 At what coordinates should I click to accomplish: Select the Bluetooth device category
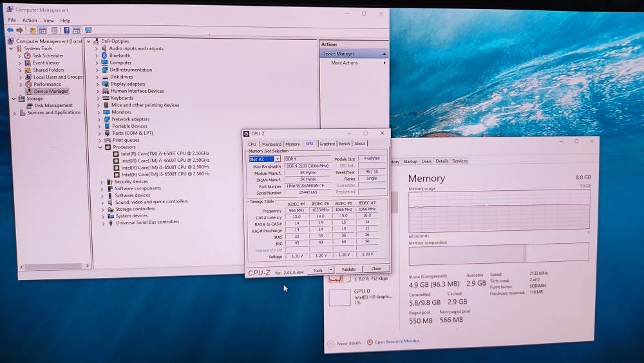click(x=119, y=55)
